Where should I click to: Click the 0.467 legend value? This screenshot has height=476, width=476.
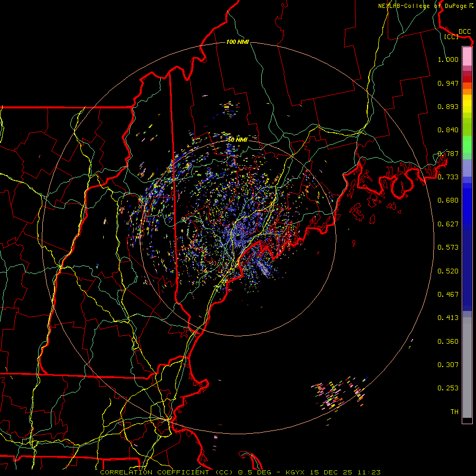(448, 295)
